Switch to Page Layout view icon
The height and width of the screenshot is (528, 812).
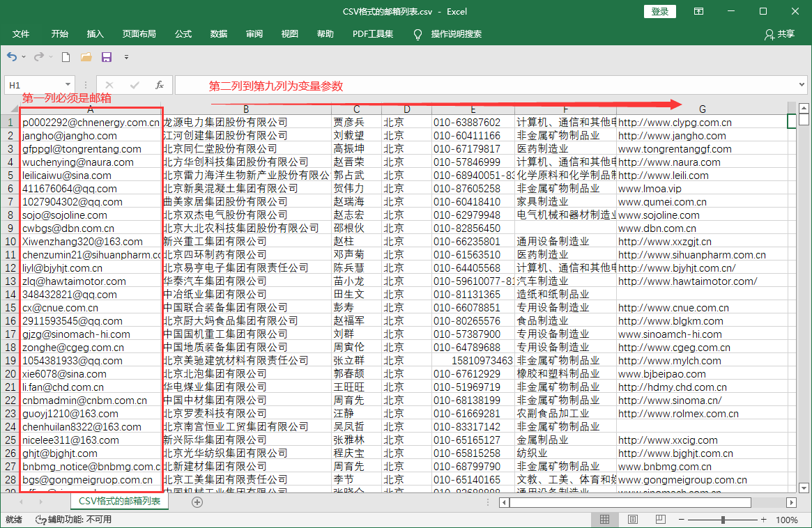633,520
